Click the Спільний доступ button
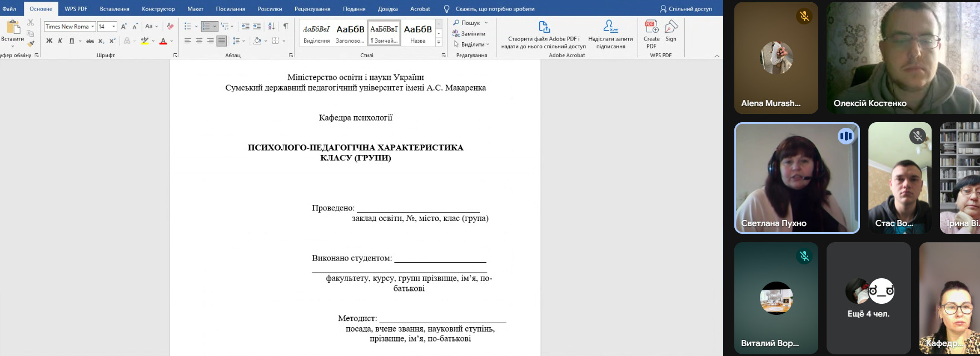 685,9
